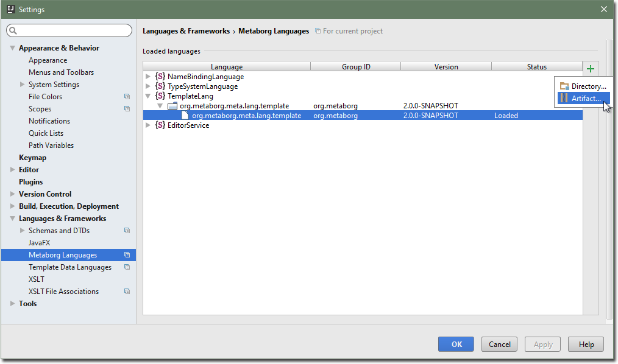Click the Group ID column header
This screenshot has height=364, width=618.
point(356,66)
